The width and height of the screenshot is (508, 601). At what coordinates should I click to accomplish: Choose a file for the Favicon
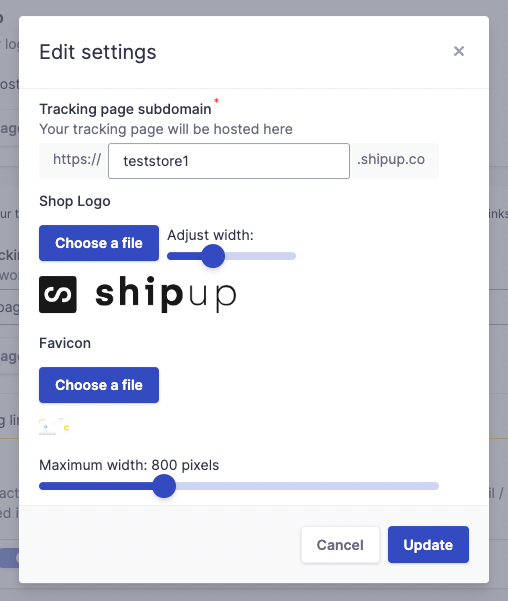[x=99, y=385]
